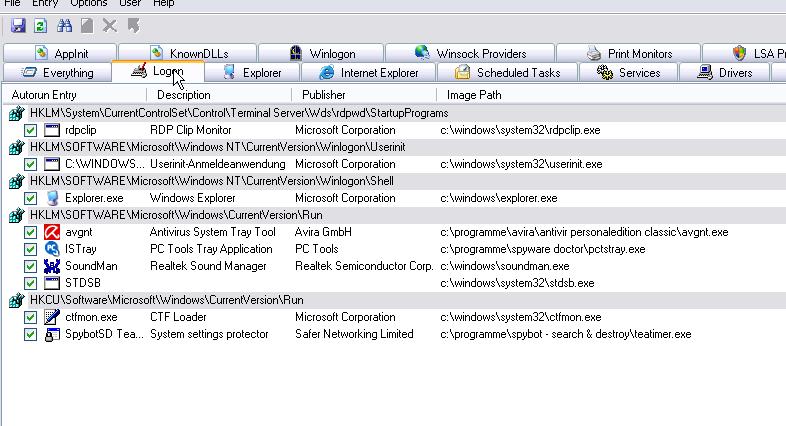Sort by the Publisher column header
The width and height of the screenshot is (786, 426).
(x=364, y=95)
